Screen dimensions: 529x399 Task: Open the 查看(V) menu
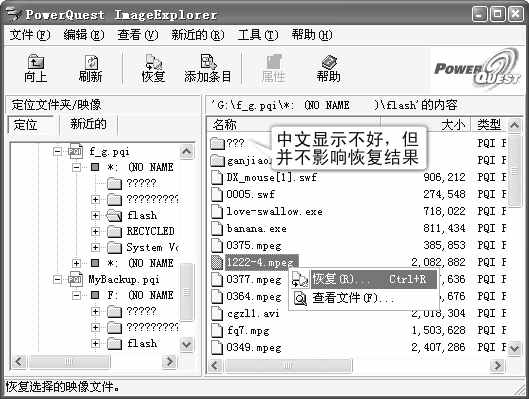(138, 35)
